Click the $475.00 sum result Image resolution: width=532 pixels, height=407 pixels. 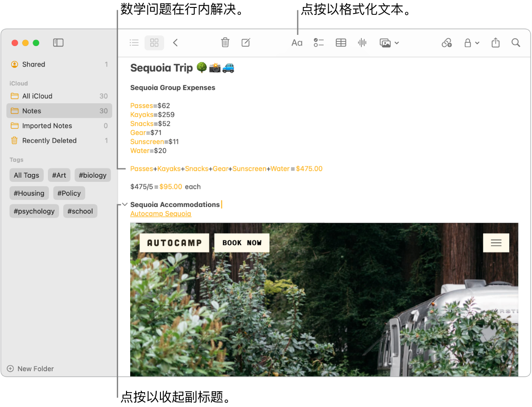pos(309,169)
